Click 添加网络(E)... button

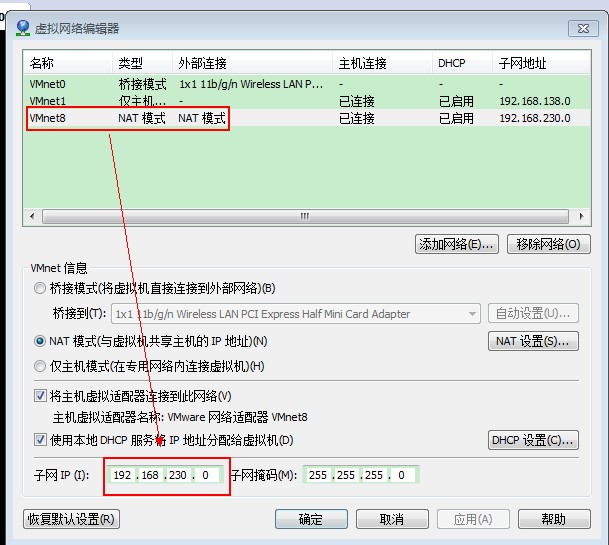(457, 244)
